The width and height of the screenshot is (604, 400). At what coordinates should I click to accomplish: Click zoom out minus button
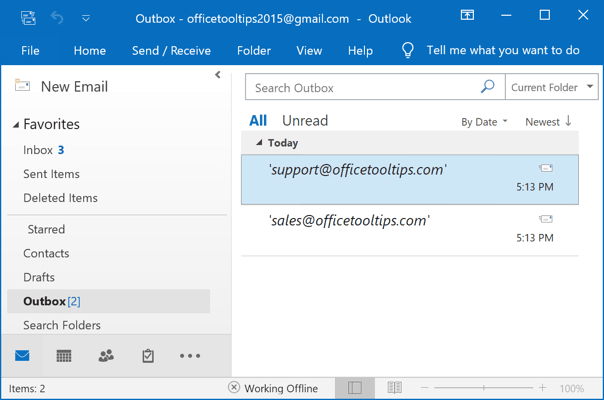424,388
